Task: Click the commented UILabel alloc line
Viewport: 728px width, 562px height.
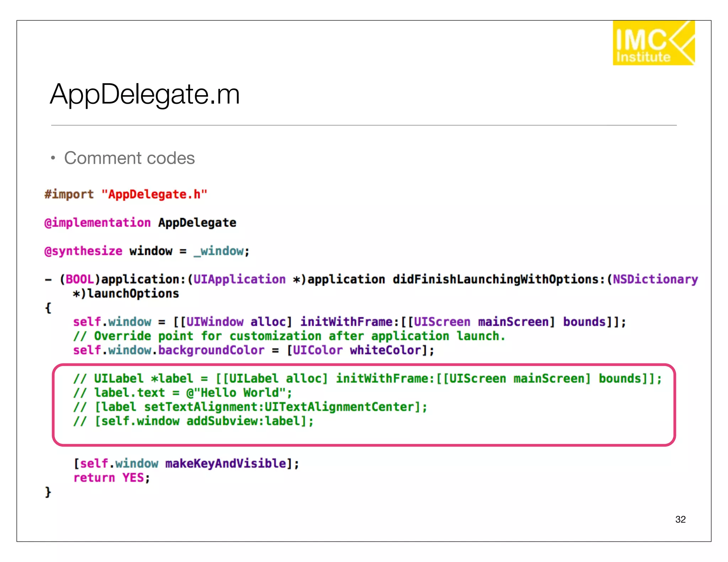Action: [367, 379]
